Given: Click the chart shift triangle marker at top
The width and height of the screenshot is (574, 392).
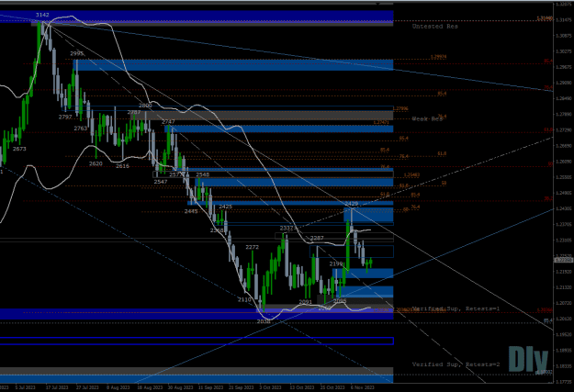Looking at the screenshot, I should point(378,4).
